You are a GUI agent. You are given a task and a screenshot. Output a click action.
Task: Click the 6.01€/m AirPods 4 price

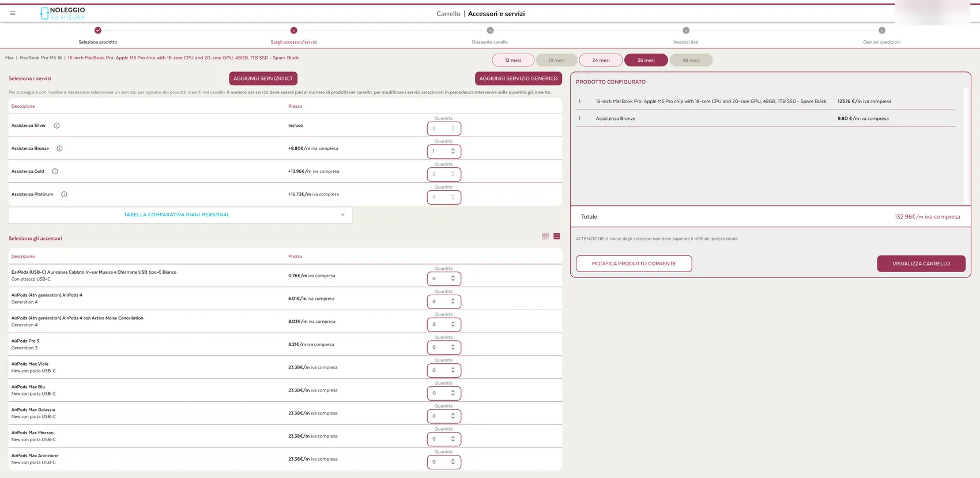(x=311, y=299)
